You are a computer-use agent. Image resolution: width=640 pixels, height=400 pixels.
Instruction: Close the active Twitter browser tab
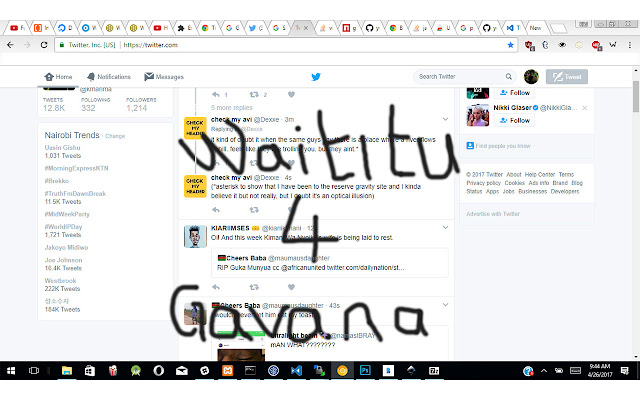pos(306,28)
